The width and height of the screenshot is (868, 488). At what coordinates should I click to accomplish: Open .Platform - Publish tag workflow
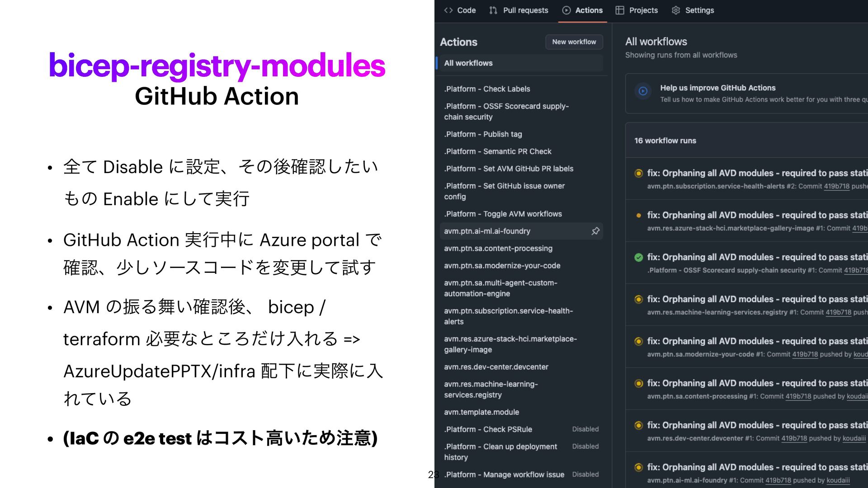click(x=483, y=134)
